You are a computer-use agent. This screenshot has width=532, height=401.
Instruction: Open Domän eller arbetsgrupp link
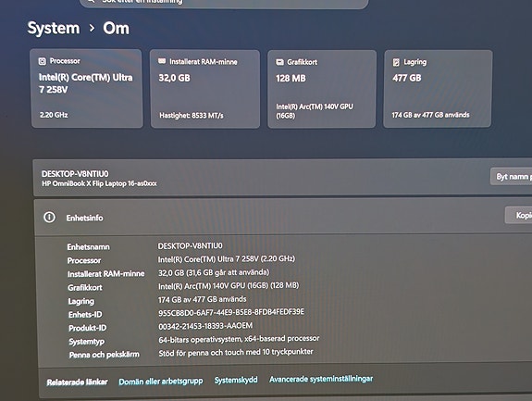click(x=161, y=382)
